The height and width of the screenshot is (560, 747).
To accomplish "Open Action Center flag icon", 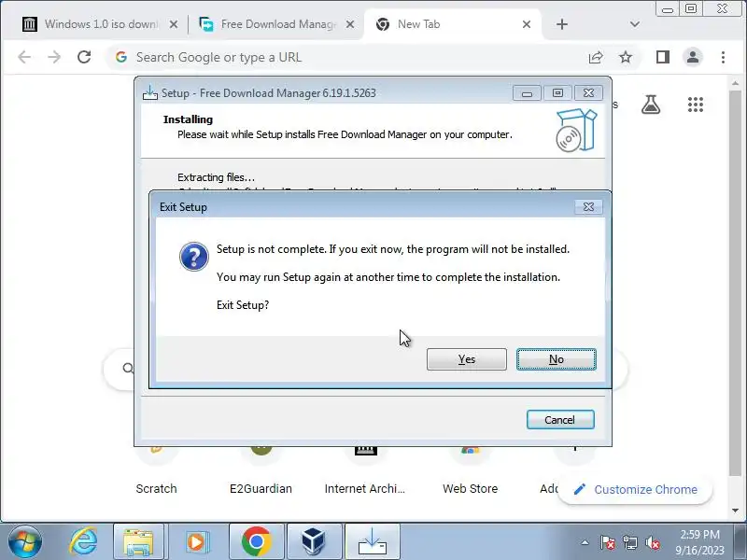I will point(608,542).
